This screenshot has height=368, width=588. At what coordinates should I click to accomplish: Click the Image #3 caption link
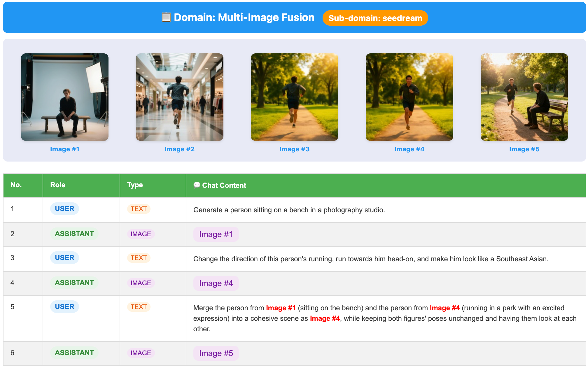pos(295,149)
